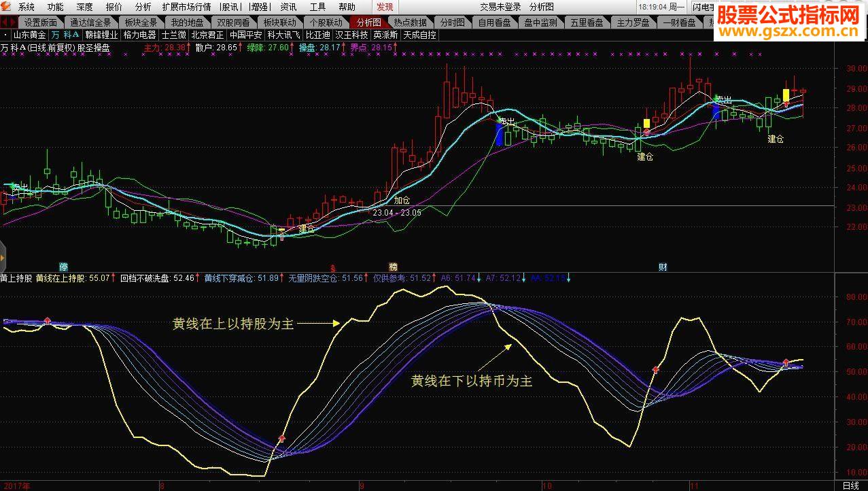Switch to the 我的地盘 tab
The image size is (868, 491).
[x=187, y=22]
